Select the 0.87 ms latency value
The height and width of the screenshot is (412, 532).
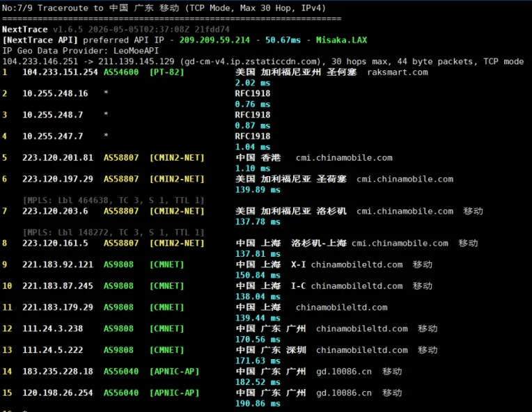click(x=253, y=126)
